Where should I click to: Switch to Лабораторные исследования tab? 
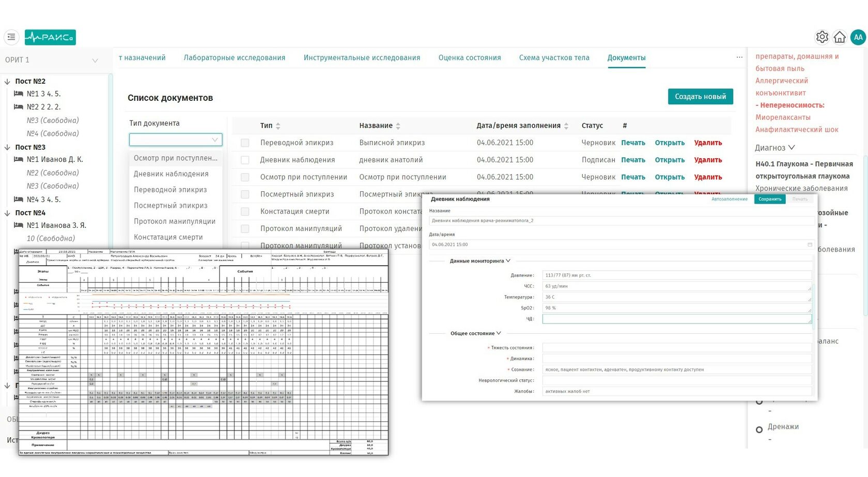pyautogui.click(x=235, y=58)
